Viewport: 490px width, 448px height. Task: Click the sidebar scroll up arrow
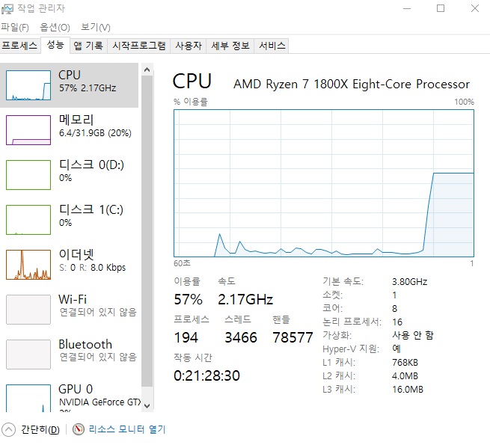tap(147, 70)
